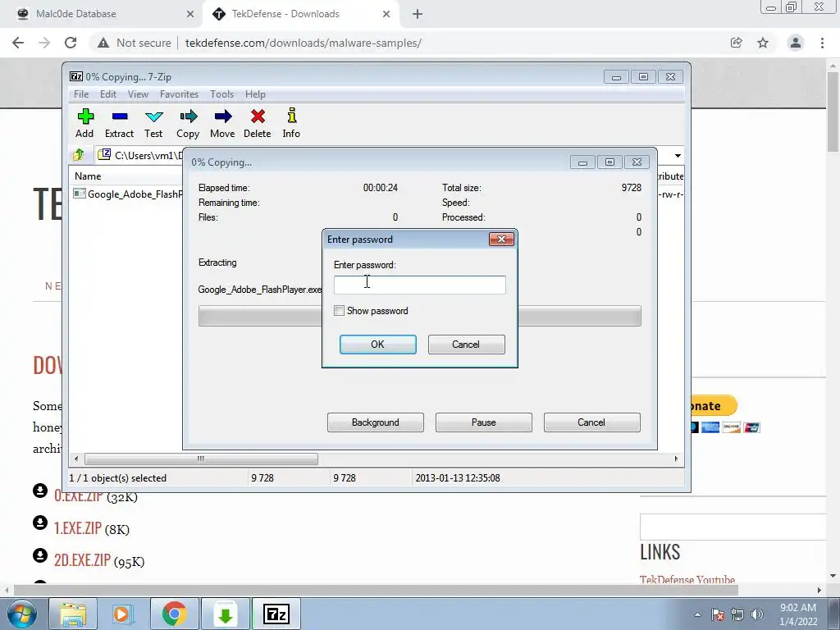Image resolution: width=840 pixels, height=630 pixels.
Task: Click the download icon beside 2D.EXE.ZIP
Action: tap(40, 555)
